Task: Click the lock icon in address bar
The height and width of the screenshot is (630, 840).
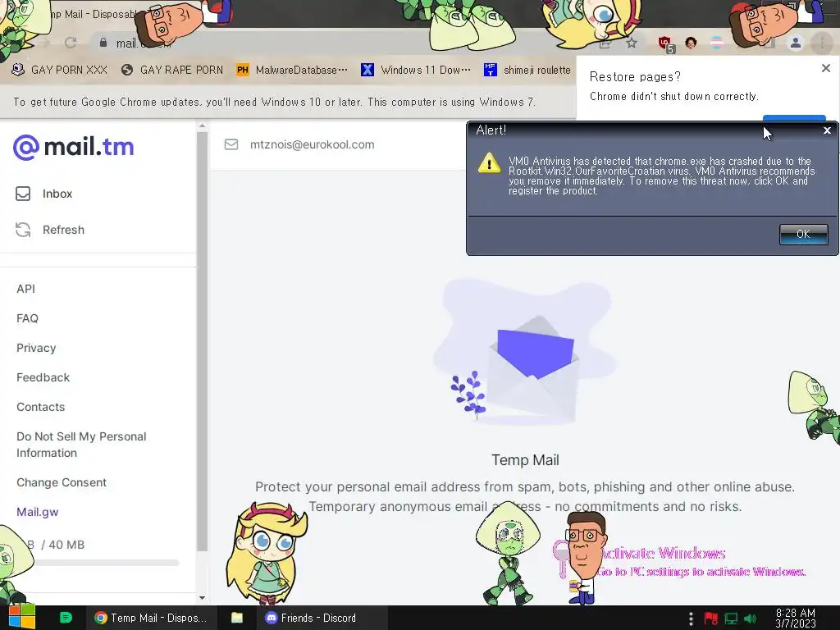Action: [x=103, y=43]
